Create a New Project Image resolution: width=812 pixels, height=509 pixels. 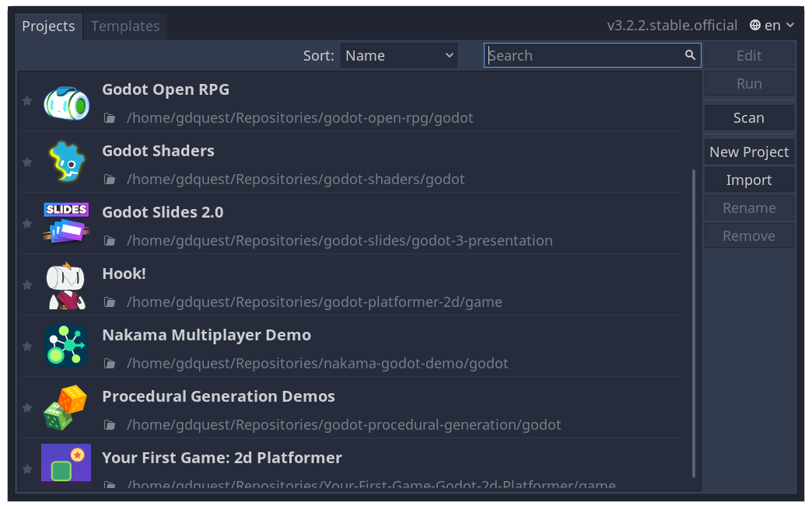pyautogui.click(x=749, y=152)
